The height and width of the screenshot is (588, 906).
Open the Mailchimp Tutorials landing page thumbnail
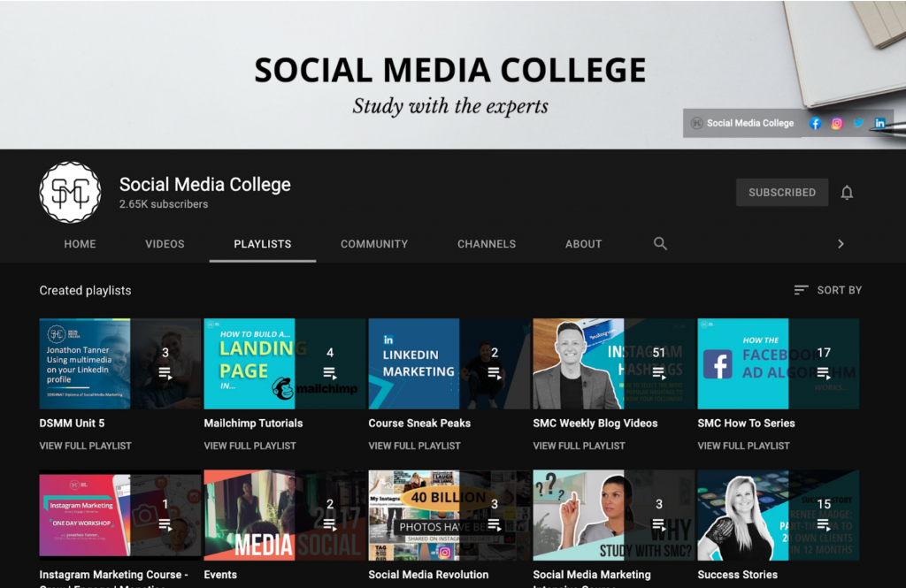tap(285, 364)
